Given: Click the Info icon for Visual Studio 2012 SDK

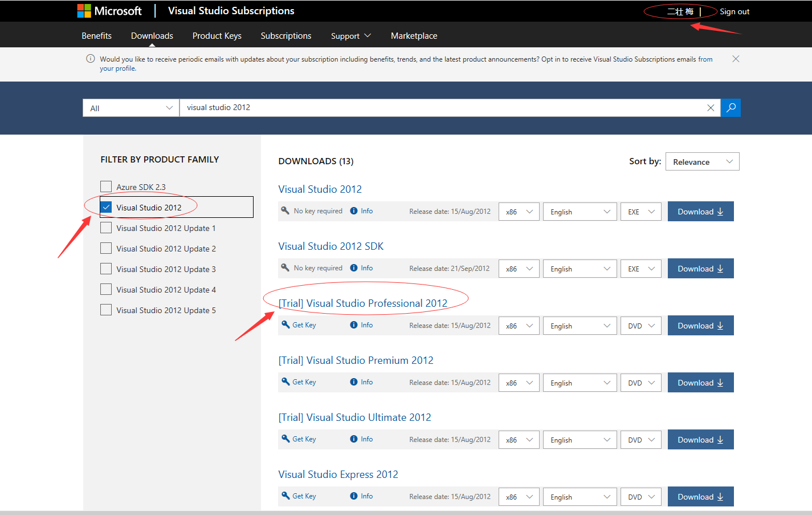Looking at the screenshot, I should pyautogui.click(x=354, y=267).
